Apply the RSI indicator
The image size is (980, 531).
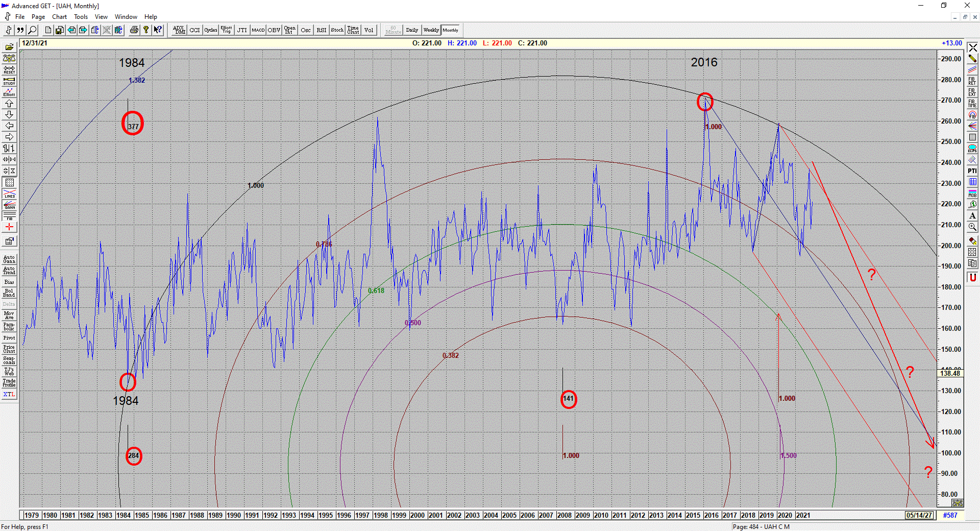(x=321, y=30)
